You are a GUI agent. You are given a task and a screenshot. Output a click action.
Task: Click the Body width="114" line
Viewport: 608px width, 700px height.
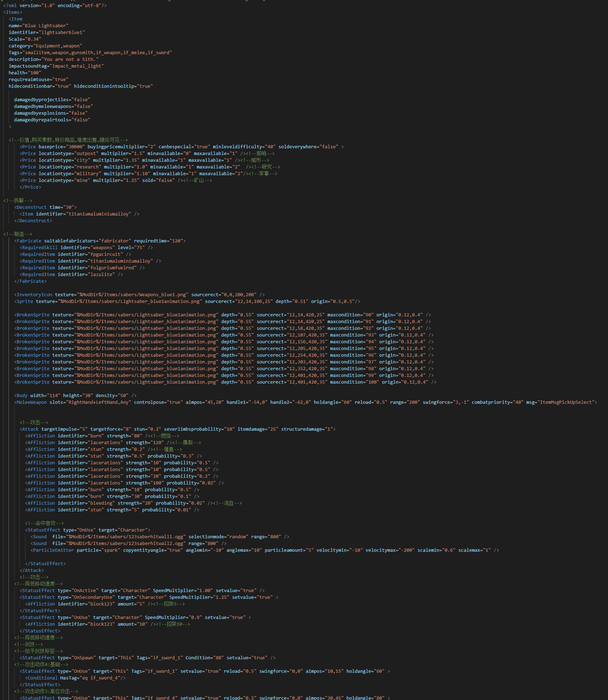tap(75, 396)
